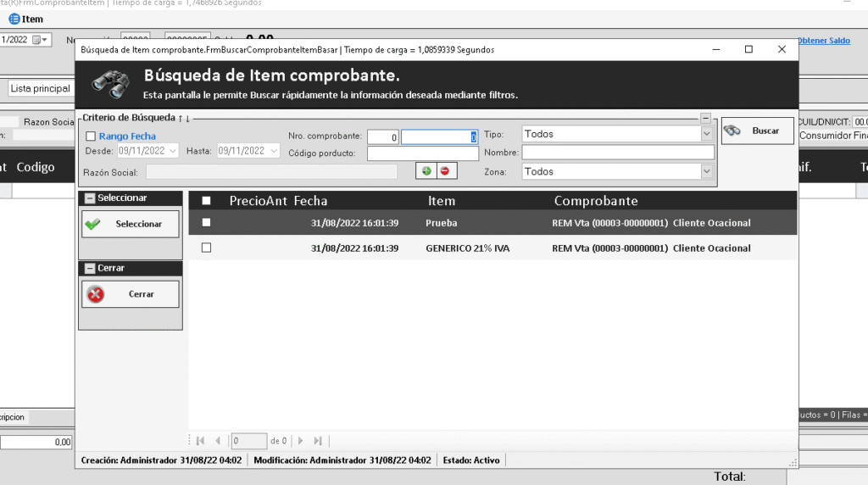Image resolution: width=868 pixels, height=485 pixels.
Task: Collapse the Seleccionar side panel
Action: [x=89, y=198]
